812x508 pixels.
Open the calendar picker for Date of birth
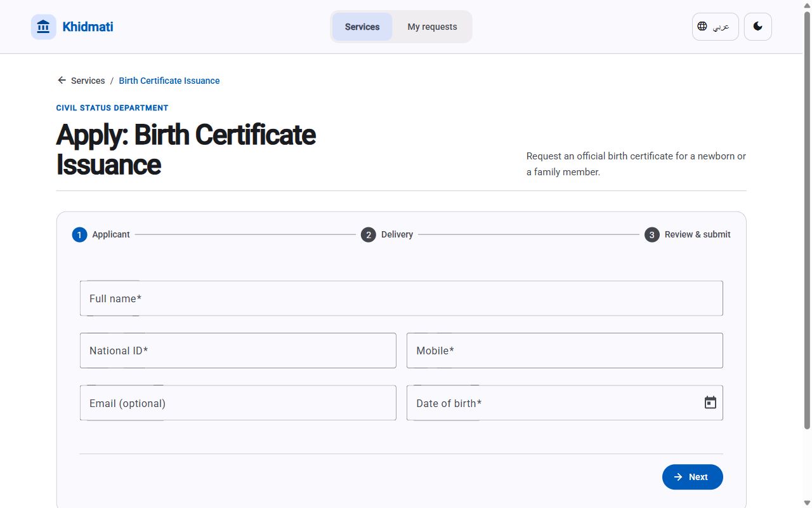pyautogui.click(x=710, y=403)
